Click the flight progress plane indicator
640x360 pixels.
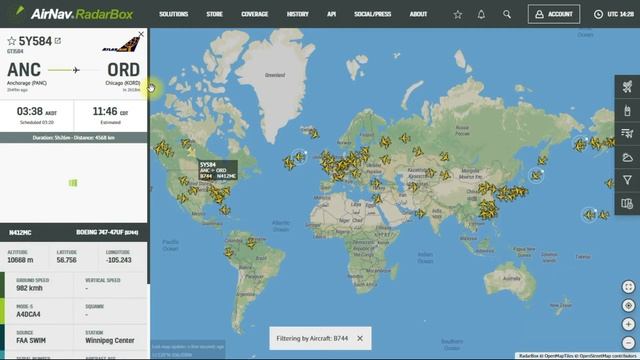point(76,70)
